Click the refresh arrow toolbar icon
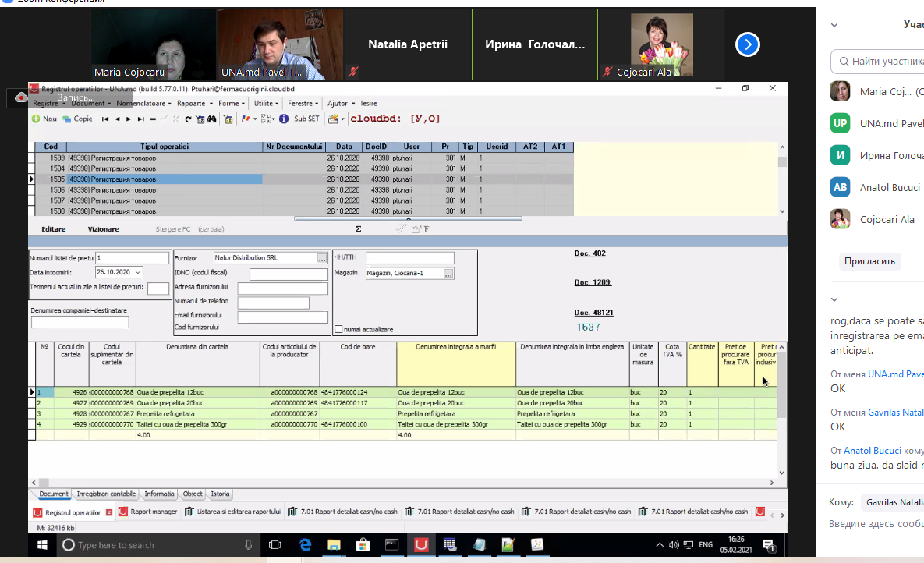Image resolution: width=924 pixels, height=563 pixels. click(x=188, y=119)
